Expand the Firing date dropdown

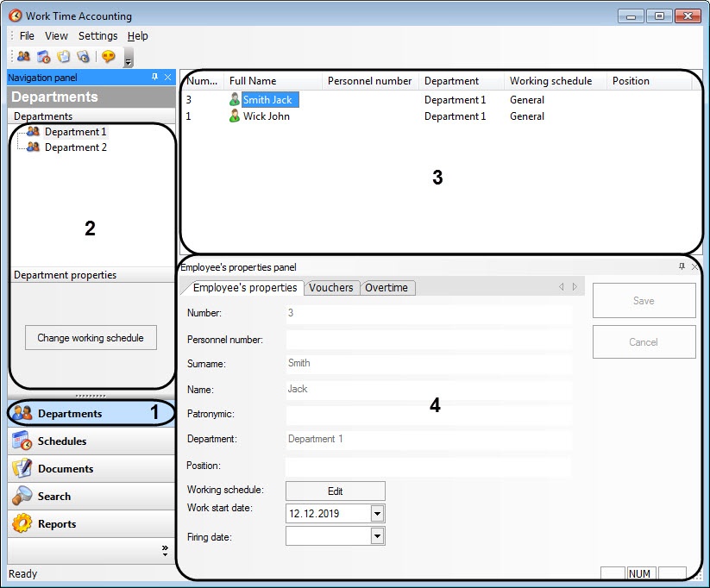(377, 536)
